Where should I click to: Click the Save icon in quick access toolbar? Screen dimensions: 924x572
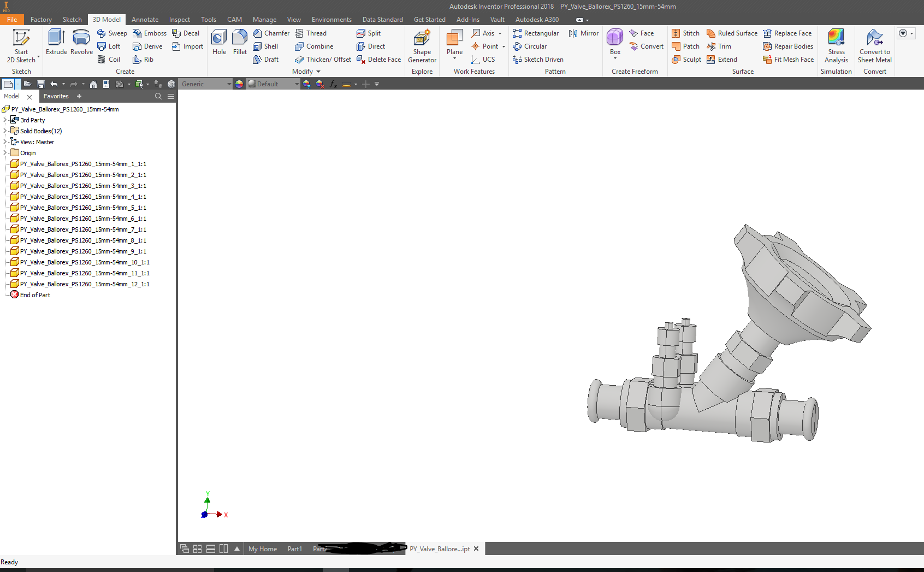coord(40,84)
